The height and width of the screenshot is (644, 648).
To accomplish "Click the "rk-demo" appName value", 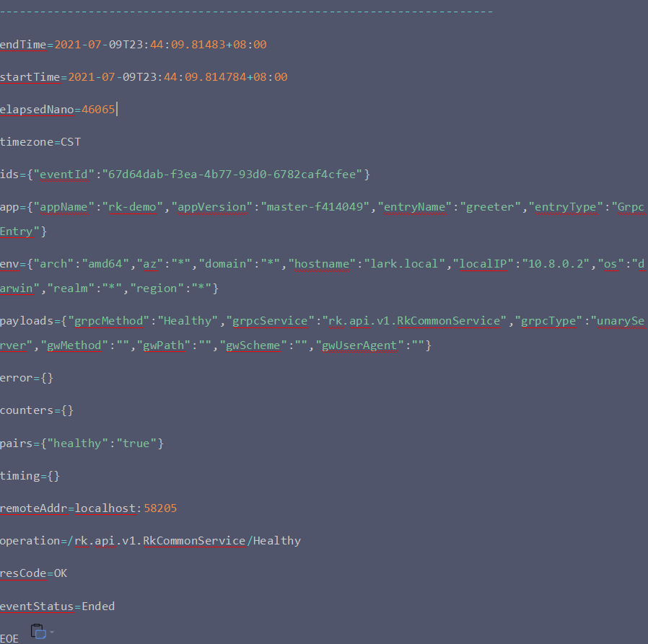I will (x=133, y=207).
